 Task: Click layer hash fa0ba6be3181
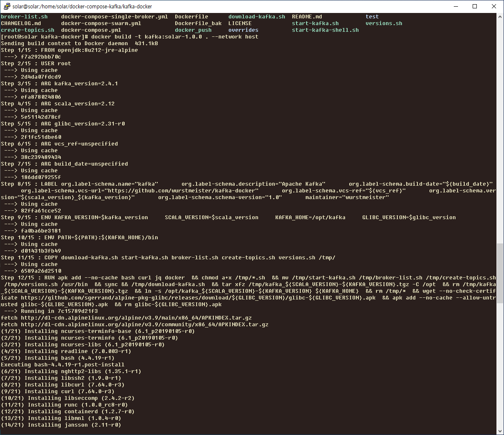pyautogui.click(x=41, y=231)
